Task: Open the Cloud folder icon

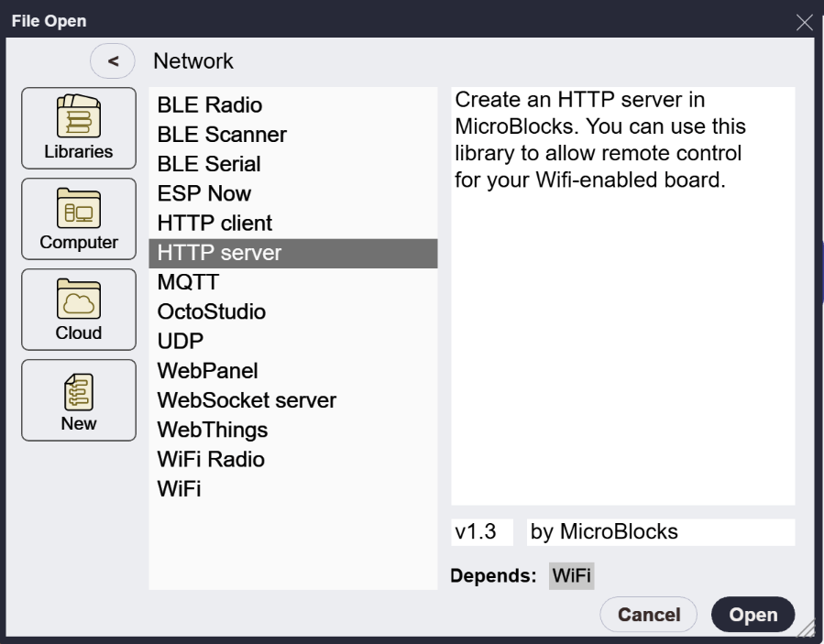Action: (79, 310)
